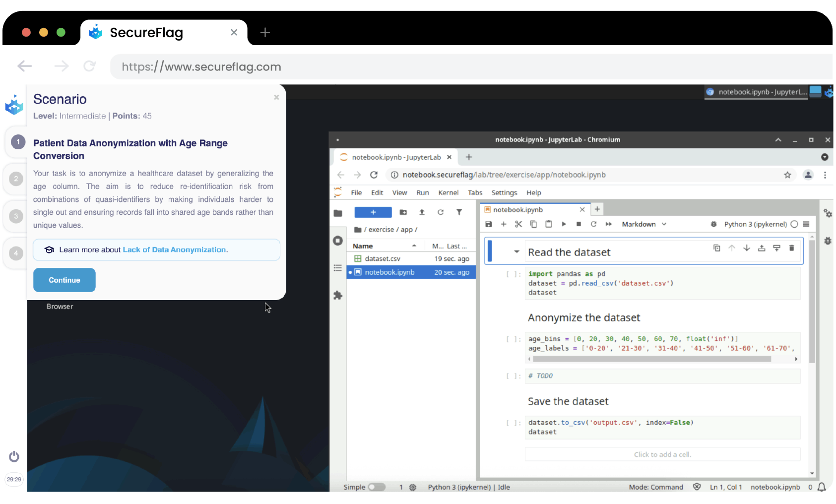Image resolution: width=836 pixels, height=504 pixels.
Task: Show running terminals and kernels sidebar icon
Action: 338,241
